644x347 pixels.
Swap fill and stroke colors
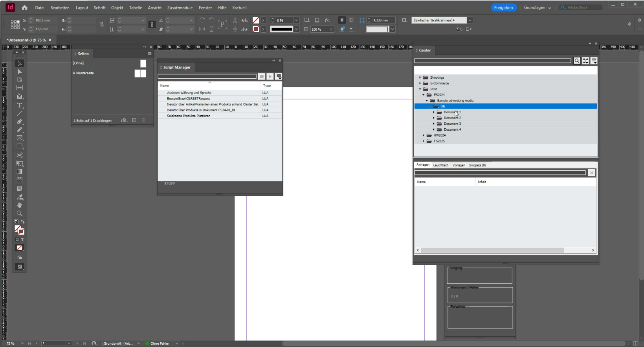pyautogui.click(x=22, y=222)
